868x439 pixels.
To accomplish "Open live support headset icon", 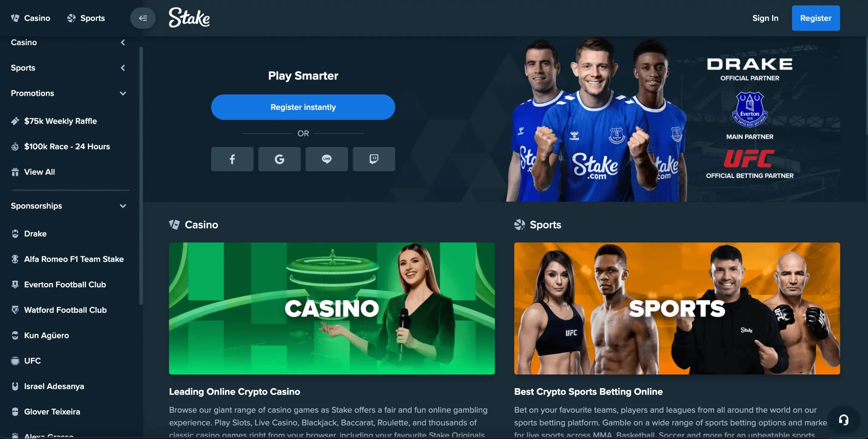I will tap(844, 420).
